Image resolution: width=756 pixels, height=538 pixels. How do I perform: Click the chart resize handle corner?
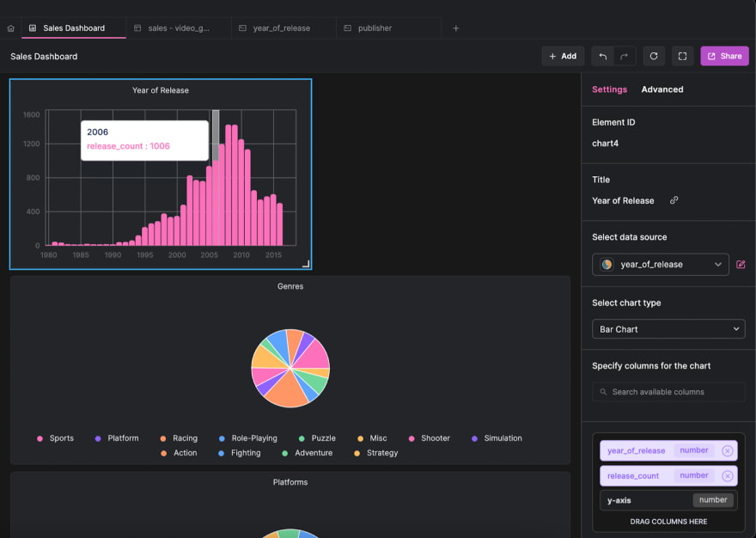point(306,264)
